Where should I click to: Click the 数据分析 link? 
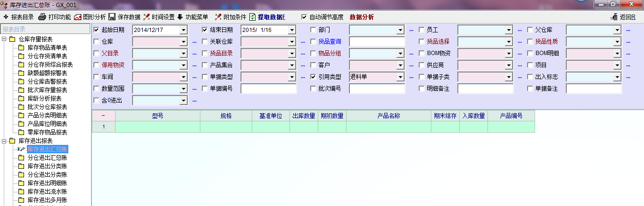[362, 17]
